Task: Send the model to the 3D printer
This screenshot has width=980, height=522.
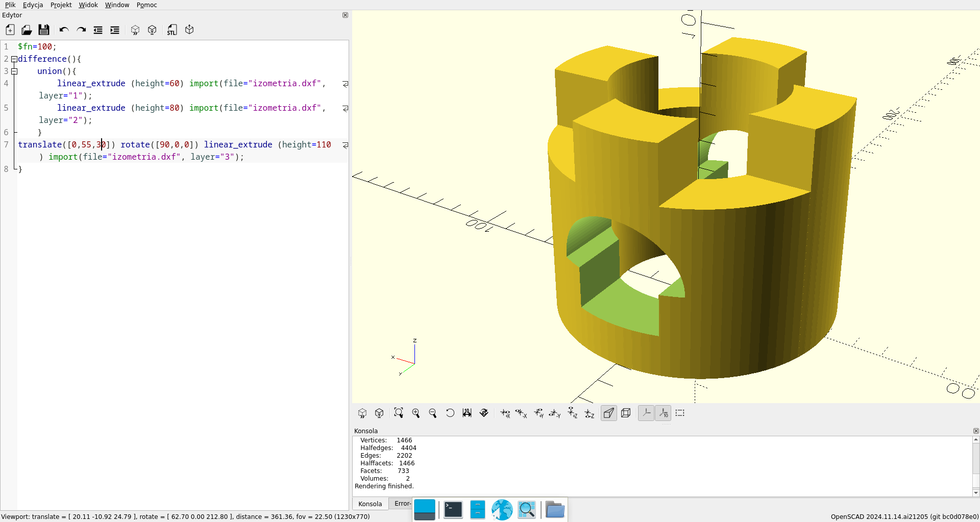Action: coord(189,30)
